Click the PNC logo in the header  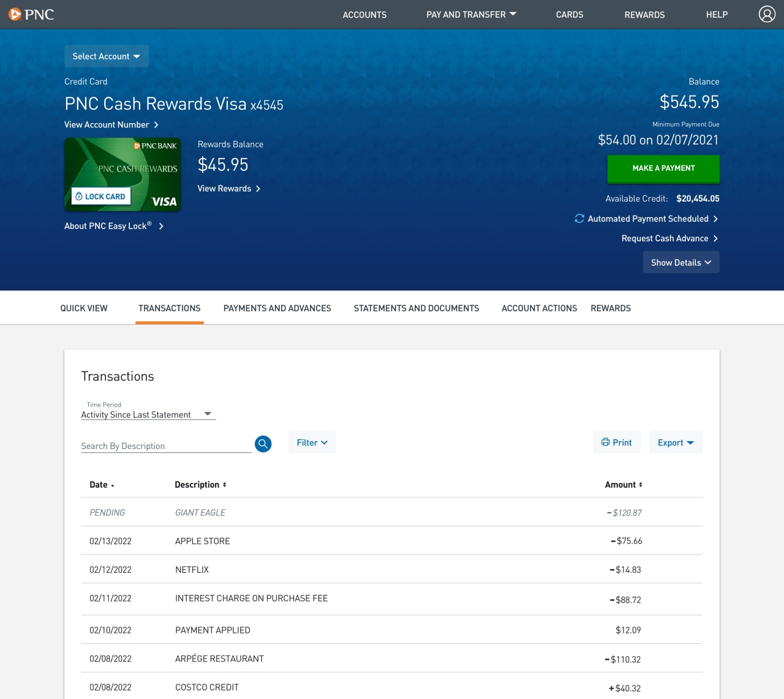point(31,14)
